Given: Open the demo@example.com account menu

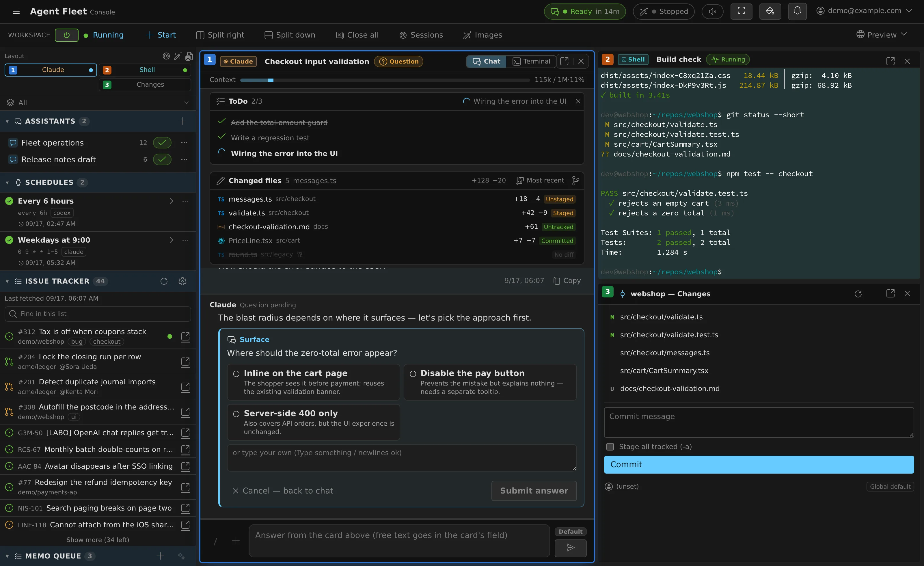Looking at the screenshot, I should (864, 11).
